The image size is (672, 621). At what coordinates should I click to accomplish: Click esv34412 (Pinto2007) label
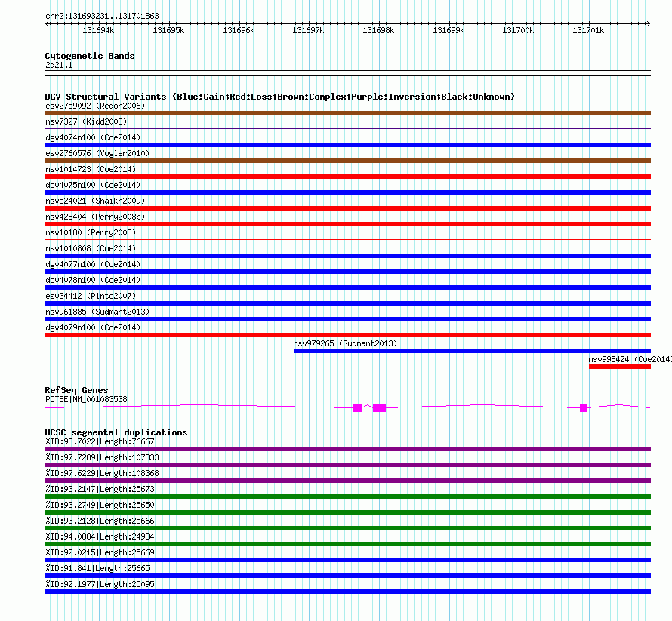pos(91,296)
